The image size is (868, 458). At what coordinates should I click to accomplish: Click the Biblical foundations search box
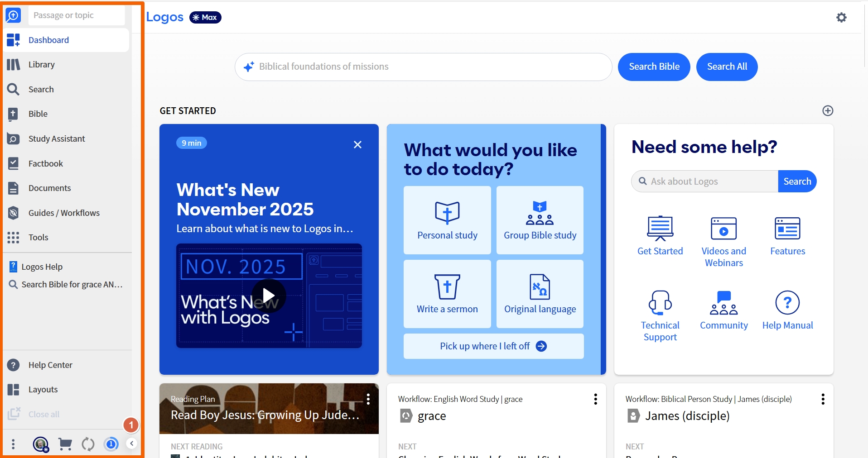click(424, 67)
